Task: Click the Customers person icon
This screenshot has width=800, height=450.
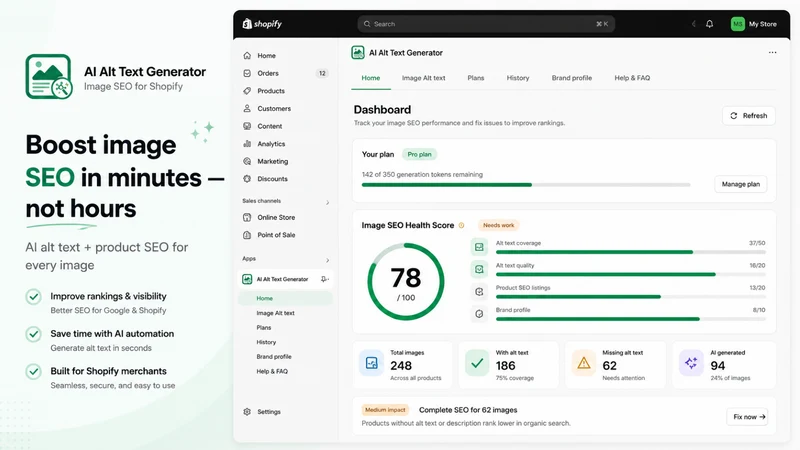Action: (247, 108)
